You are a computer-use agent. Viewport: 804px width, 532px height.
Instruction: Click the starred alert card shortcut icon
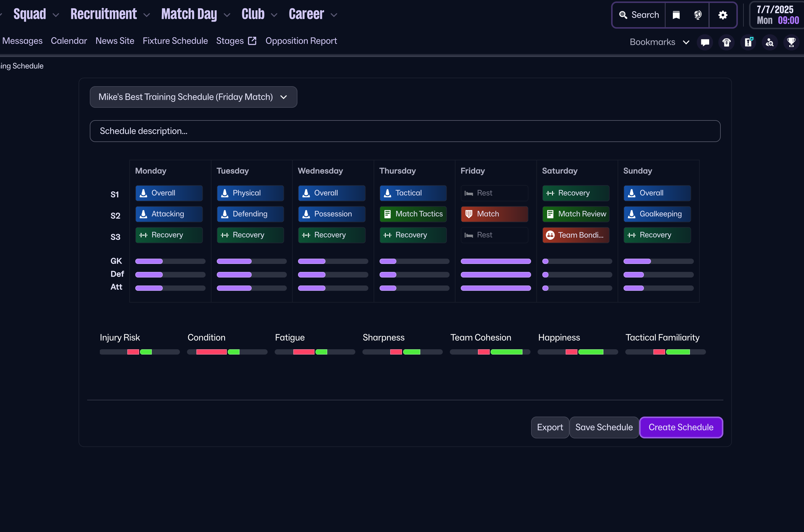(x=748, y=43)
